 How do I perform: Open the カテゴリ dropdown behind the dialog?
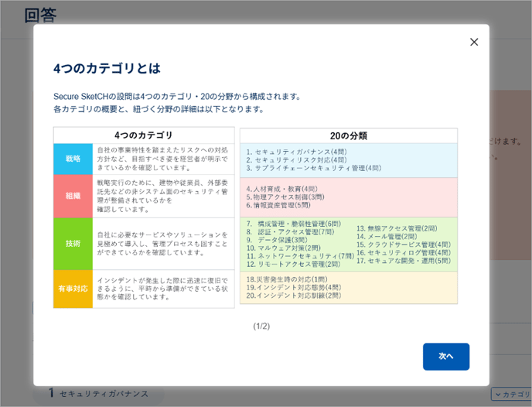click(511, 394)
